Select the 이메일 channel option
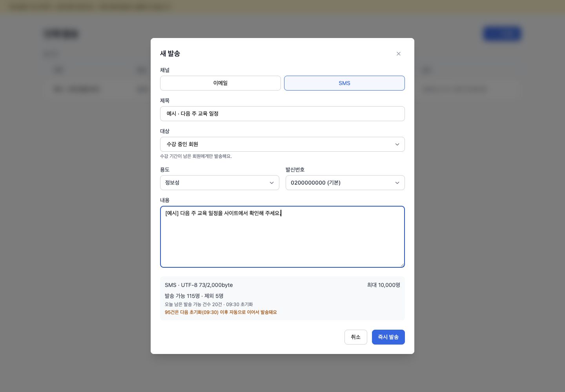Screen dimensions: 565x392 tap(221, 83)
